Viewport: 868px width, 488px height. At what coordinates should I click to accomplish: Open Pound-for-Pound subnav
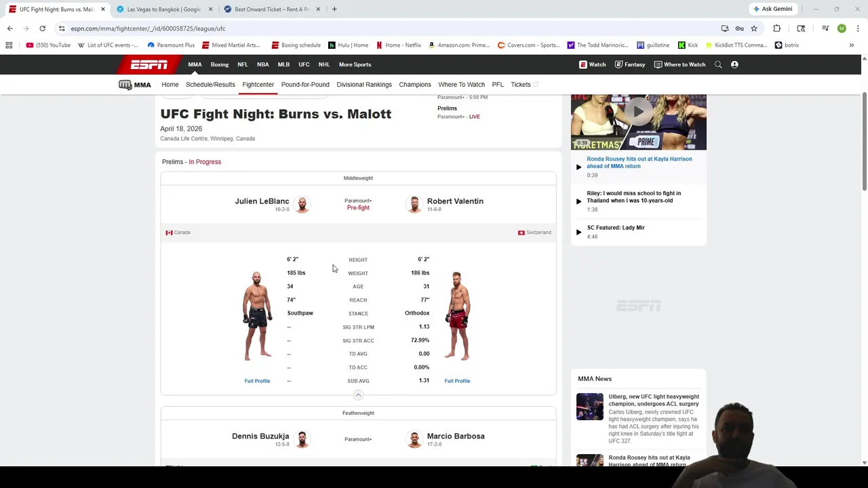click(305, 85)
